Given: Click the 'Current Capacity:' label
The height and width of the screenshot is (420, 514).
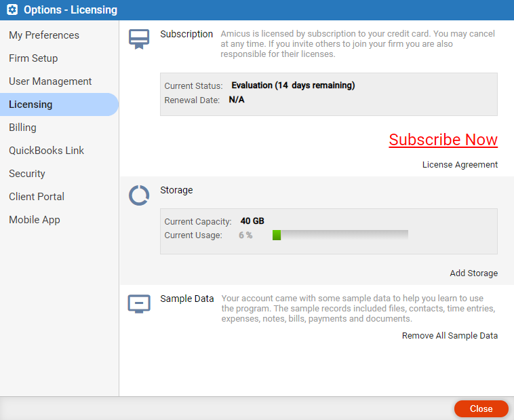Looking at the screenshot, I should [198, 221].
